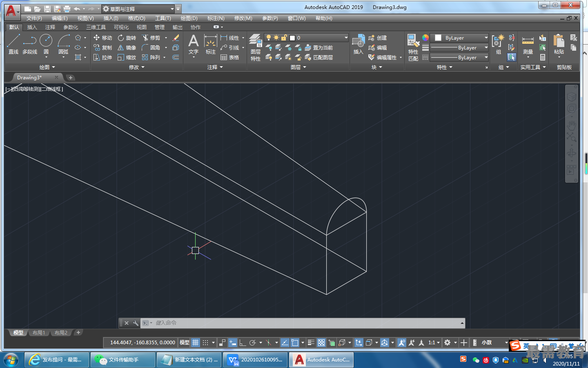Click the offset tool icon
588x368 pixels.
(x=176, y=57)
